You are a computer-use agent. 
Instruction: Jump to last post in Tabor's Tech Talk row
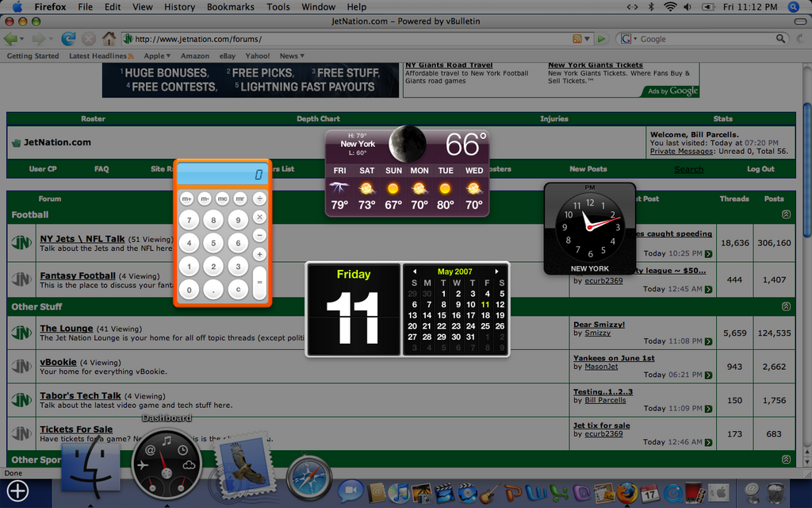708,409
